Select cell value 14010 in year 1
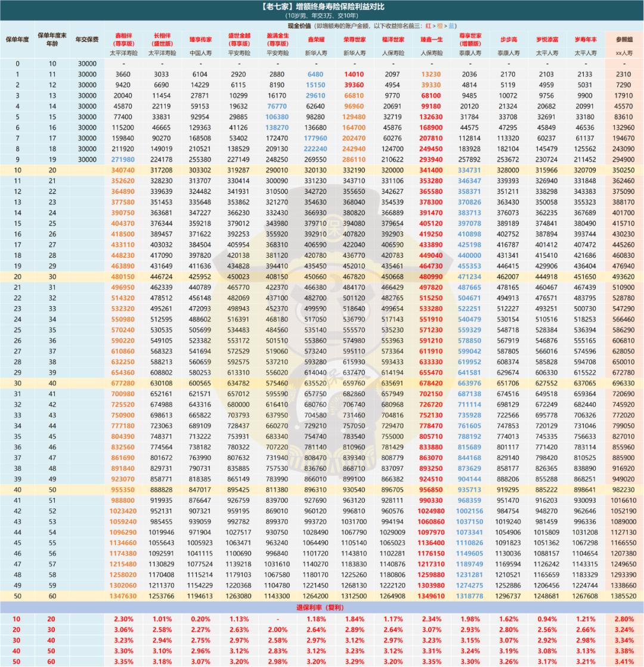 click(x=354, y=75)
